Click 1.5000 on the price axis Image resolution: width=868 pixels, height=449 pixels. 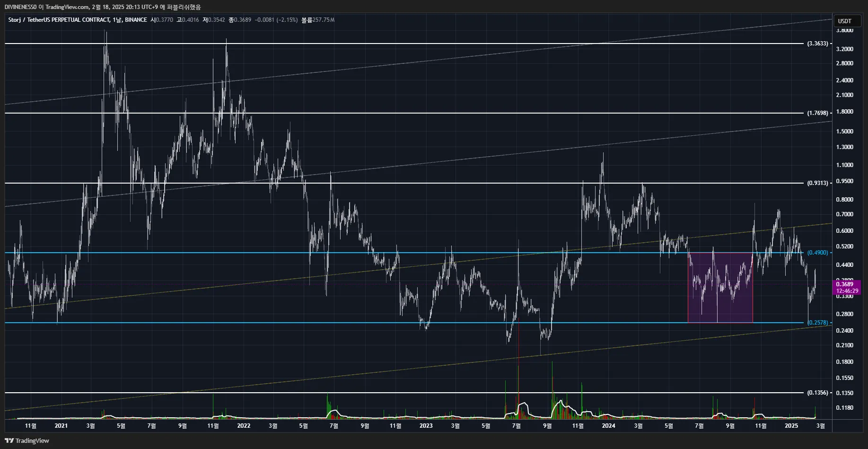(844, 132)
